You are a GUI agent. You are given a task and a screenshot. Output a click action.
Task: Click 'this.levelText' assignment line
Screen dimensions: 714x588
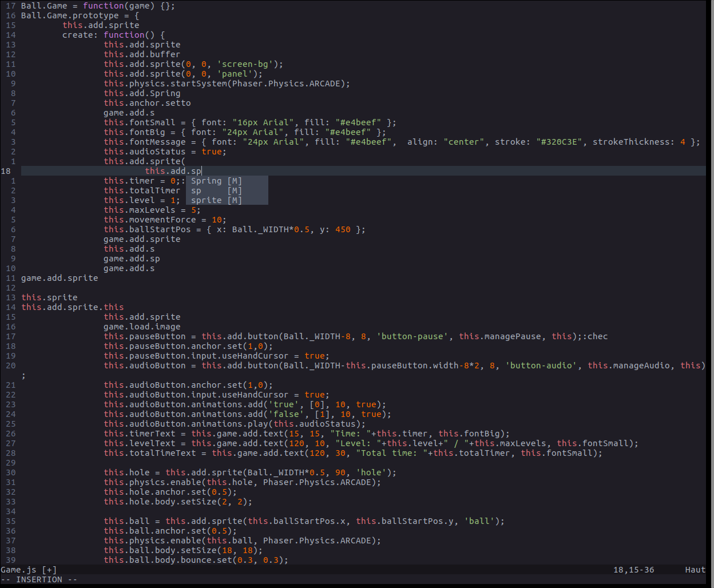pos(371,443)
